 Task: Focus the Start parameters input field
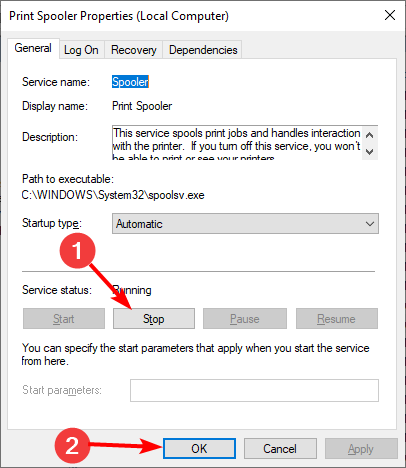click(254, 390)
